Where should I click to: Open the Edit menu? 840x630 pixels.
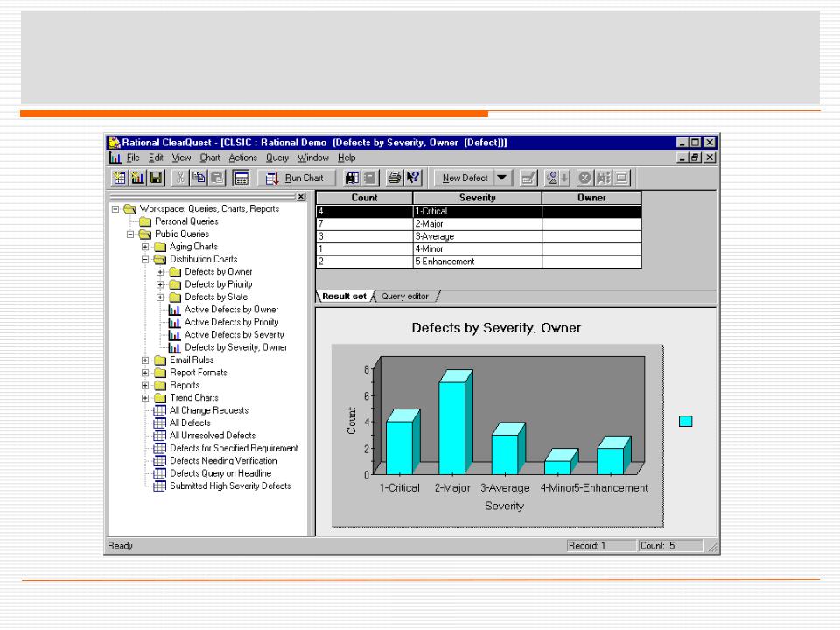(x=156, y=157)
